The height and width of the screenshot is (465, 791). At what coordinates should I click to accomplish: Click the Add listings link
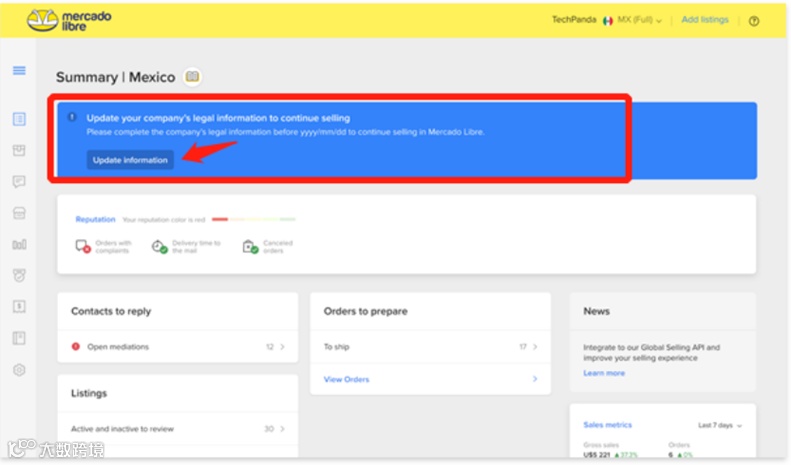(705, 20)
